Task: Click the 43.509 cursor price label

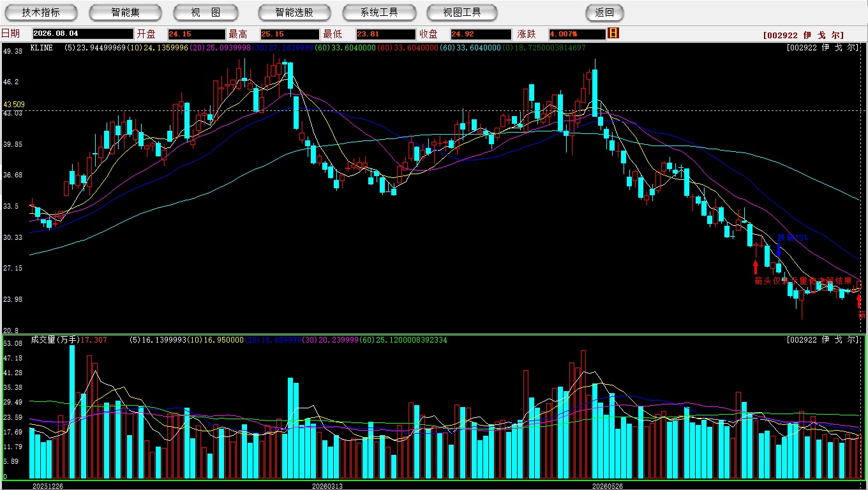Action: pyautogui.click(x=14, y=104)
